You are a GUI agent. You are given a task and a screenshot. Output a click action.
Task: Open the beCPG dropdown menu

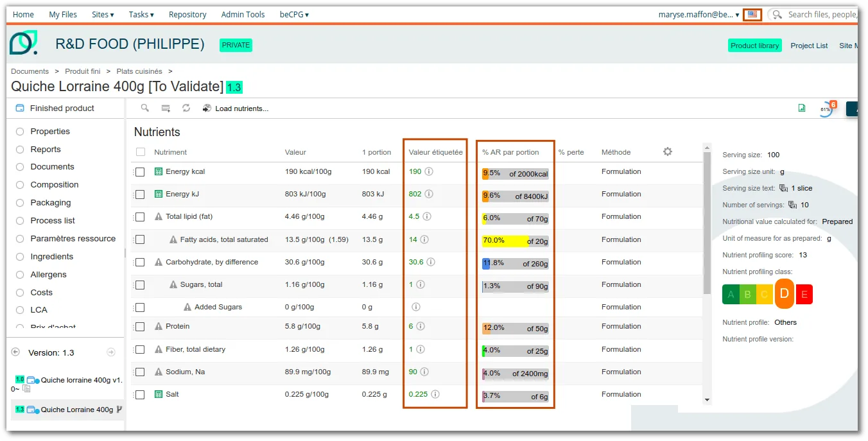point(294,14)
